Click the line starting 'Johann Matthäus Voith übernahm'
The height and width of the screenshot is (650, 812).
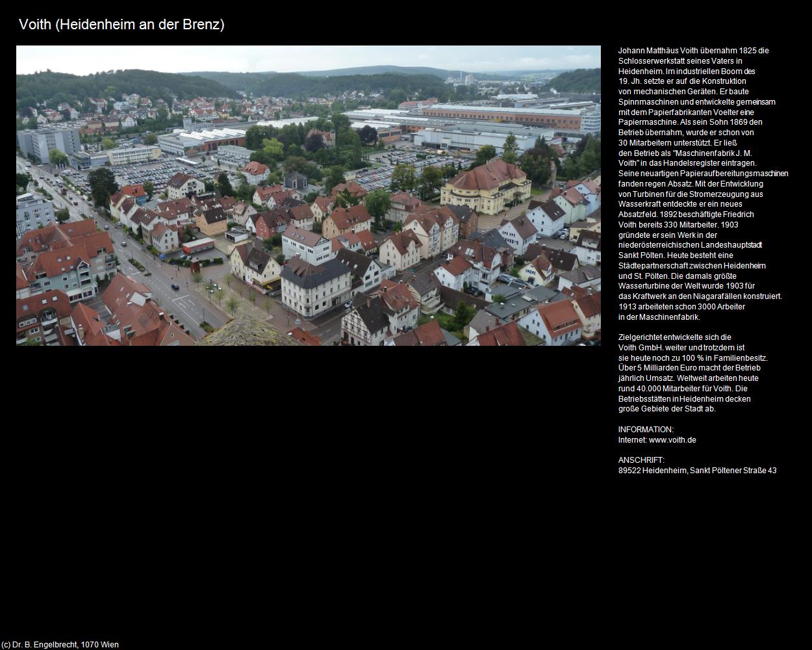point(694,51)
